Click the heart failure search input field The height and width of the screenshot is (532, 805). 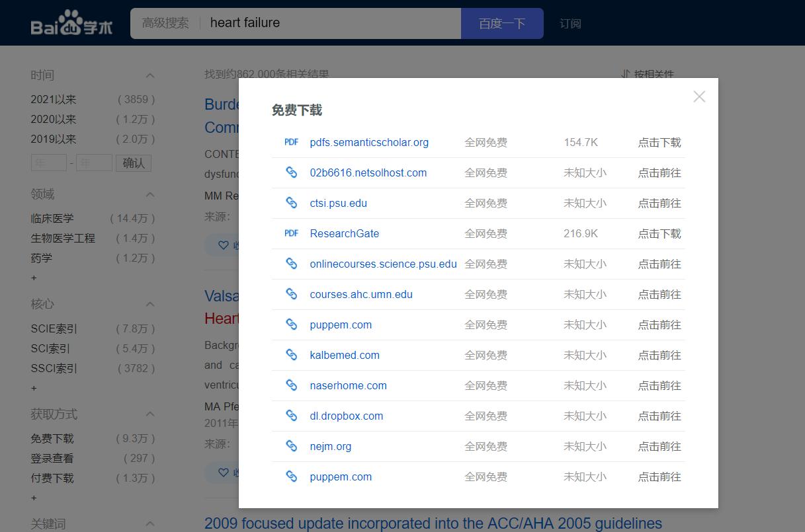tap(331, 23)
